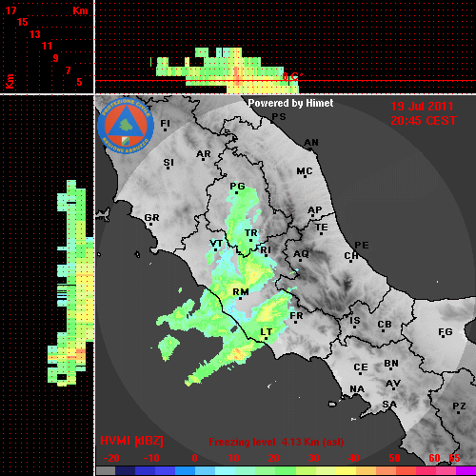476x476 pixels.
Task: Click the 'Freezing level 4.13 Km (asl)' text
Action: [x=276, y=442]
